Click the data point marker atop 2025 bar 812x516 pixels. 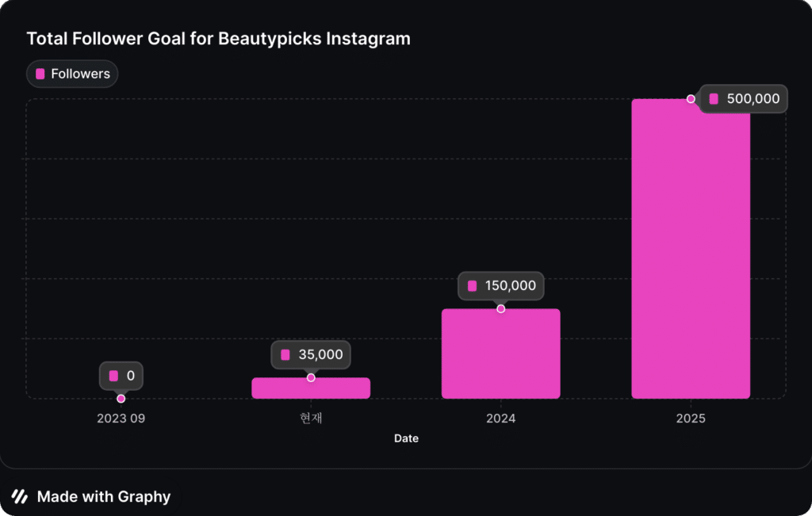tap(691, 99)
